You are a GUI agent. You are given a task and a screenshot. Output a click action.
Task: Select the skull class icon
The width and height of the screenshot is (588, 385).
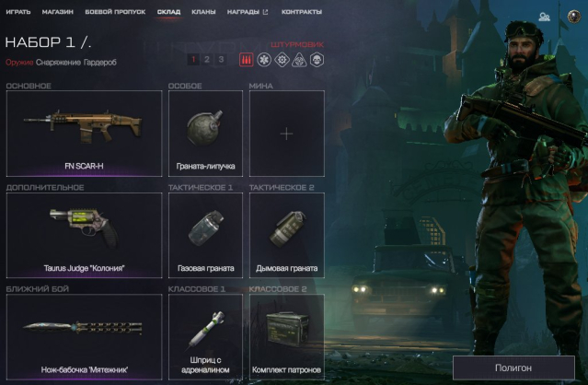tap(317, 60)
